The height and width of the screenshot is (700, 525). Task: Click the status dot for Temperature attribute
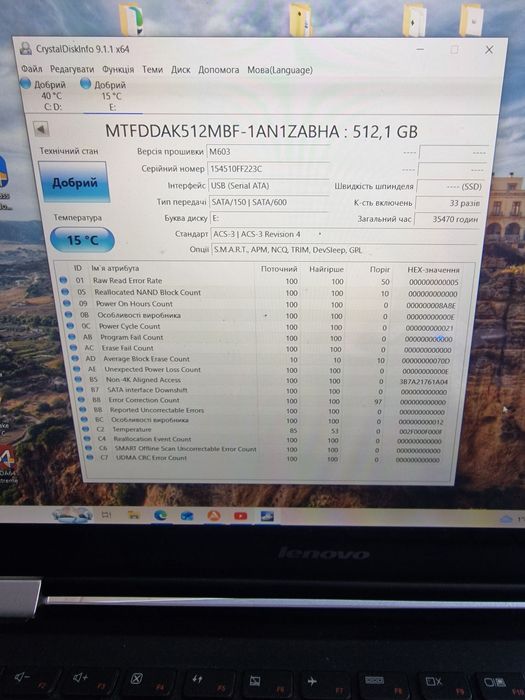86,429
